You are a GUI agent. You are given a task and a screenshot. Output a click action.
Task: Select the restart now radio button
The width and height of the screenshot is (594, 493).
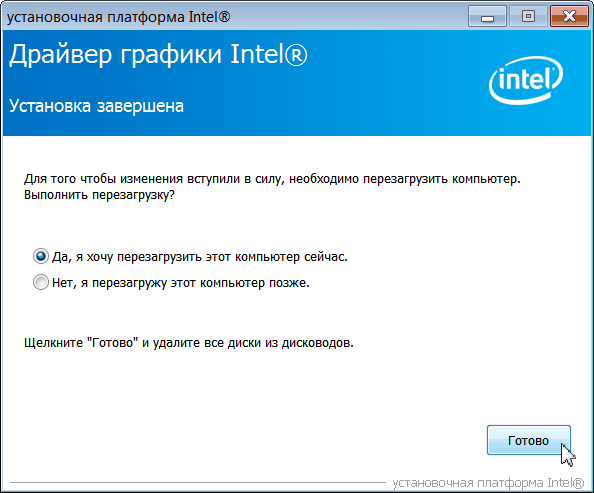(41, 257)
